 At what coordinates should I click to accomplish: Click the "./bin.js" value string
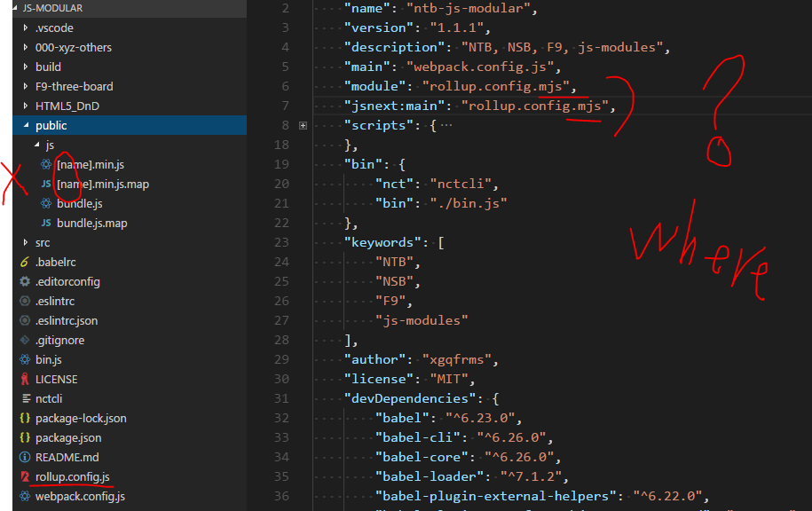(x=469, y=203)
